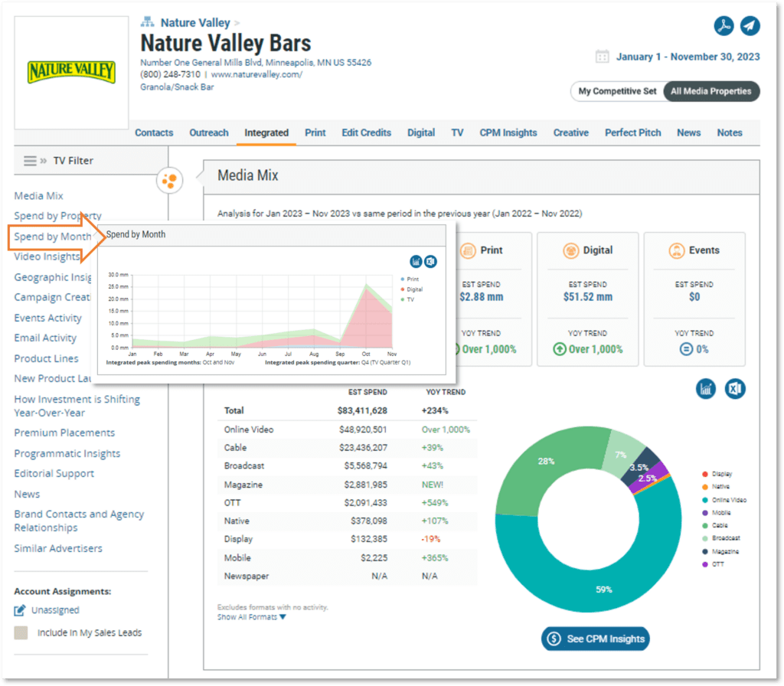
Task: Open Premium Placements sidebar link
Action: click(x=64, y=433)
